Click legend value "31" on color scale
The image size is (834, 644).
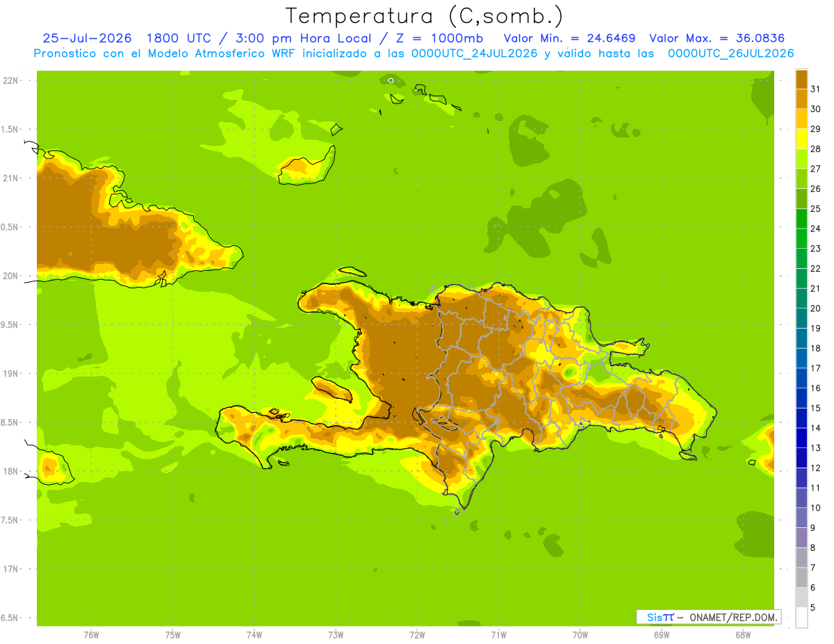[815, 89]
